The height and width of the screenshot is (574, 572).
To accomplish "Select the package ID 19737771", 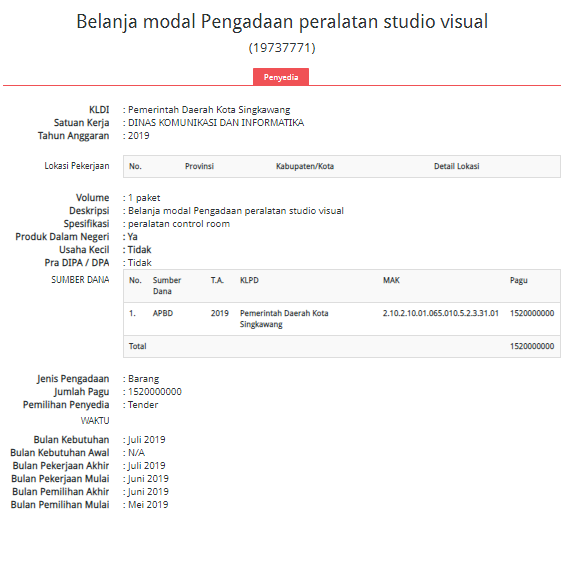I will click(282, 48).
